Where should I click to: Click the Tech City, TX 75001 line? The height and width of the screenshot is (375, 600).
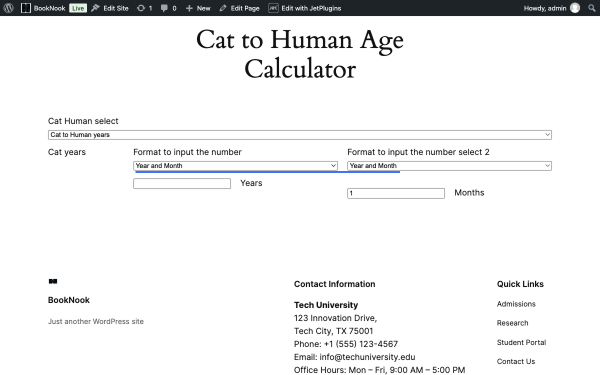click(333, 331)
